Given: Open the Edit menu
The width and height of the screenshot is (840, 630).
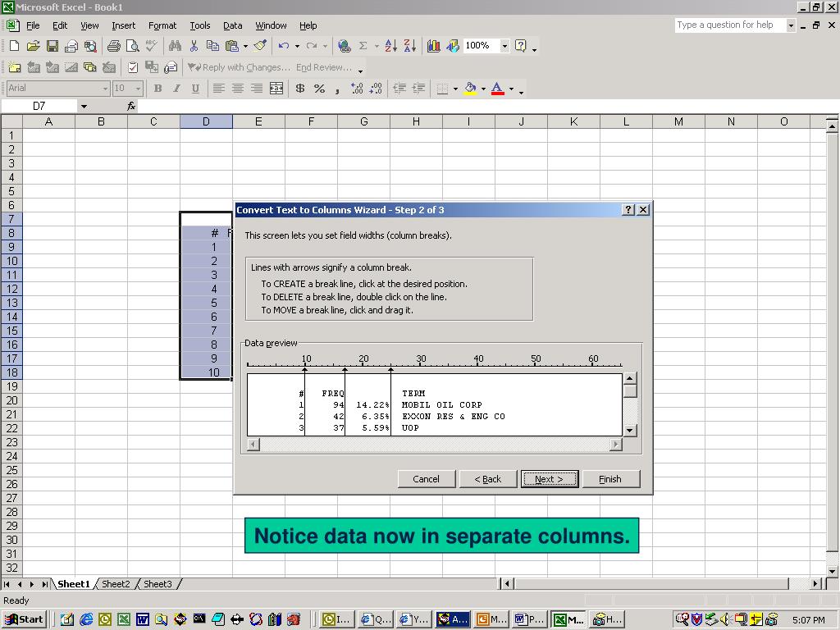Looking at the screenshot, I should (59, 25).
